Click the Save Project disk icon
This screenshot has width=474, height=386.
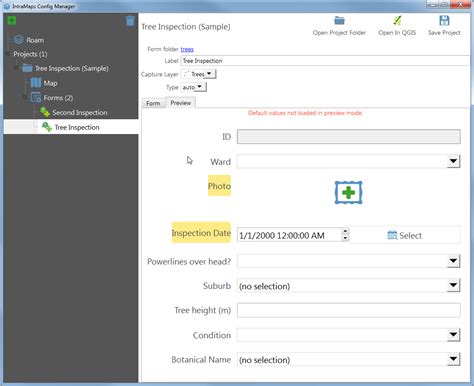[444, 21]
